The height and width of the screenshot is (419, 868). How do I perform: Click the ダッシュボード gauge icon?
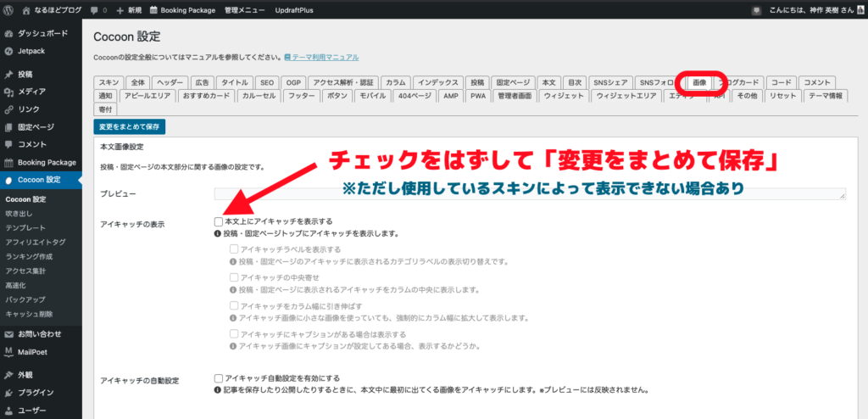tap(8, 33)
